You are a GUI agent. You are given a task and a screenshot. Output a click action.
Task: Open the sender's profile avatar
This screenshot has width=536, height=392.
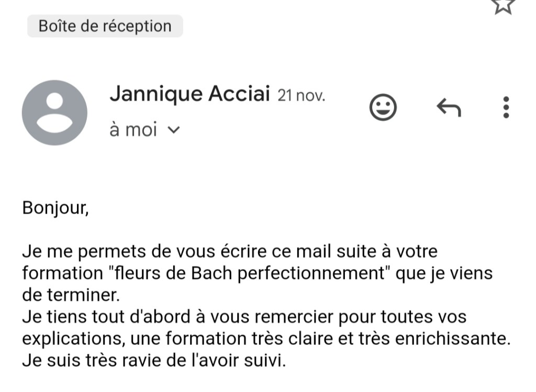(x=54, y=113)
